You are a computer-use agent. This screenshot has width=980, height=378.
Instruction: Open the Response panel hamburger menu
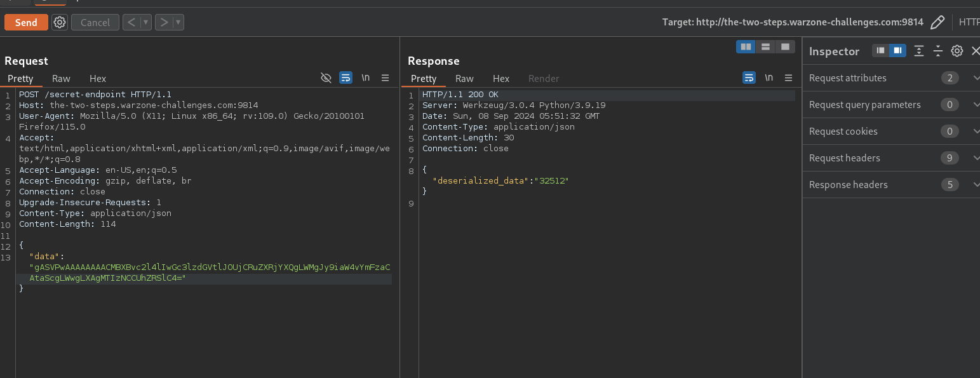(x=788, y=78)
